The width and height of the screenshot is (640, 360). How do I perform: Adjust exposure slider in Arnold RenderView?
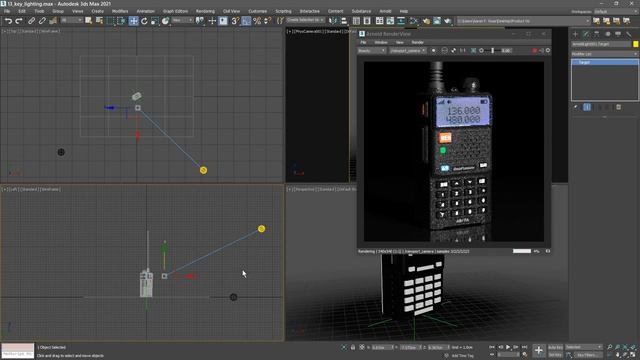493,51
